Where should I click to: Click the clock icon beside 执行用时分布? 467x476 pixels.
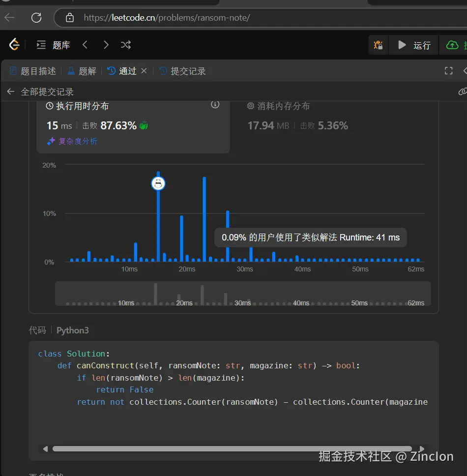(50, 106)
